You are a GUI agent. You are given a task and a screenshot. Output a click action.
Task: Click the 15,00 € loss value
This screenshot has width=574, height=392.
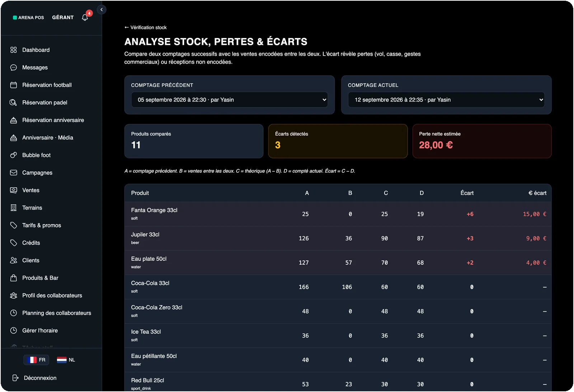[535, 214]
